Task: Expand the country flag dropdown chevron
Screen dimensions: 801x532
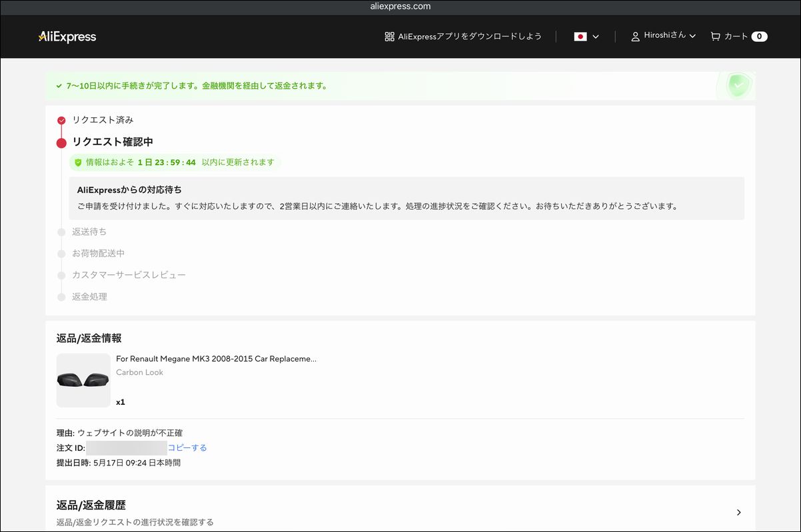Action: click(x=596, y=37)
